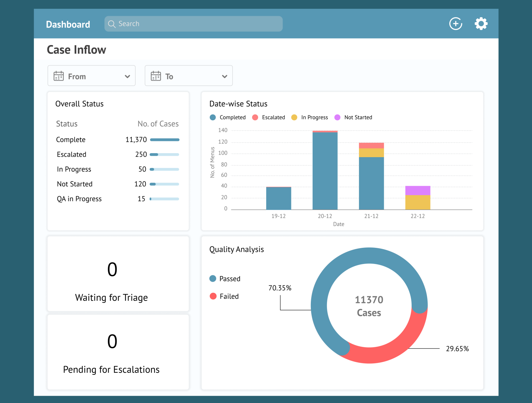The height and width of the screenshot is (403, 532).
Task: Open the From date dropdown
Action: pyautogui.click(x=91, y=76)
